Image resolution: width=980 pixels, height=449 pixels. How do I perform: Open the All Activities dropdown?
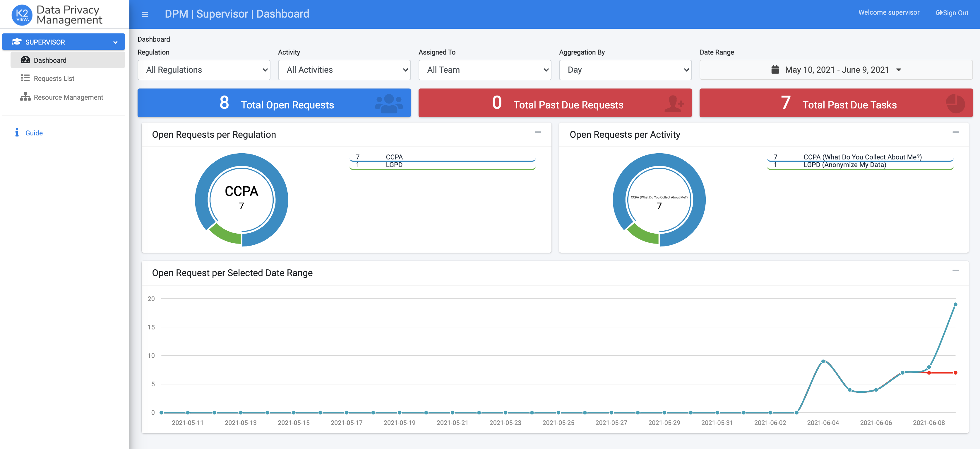click(344, 70)
